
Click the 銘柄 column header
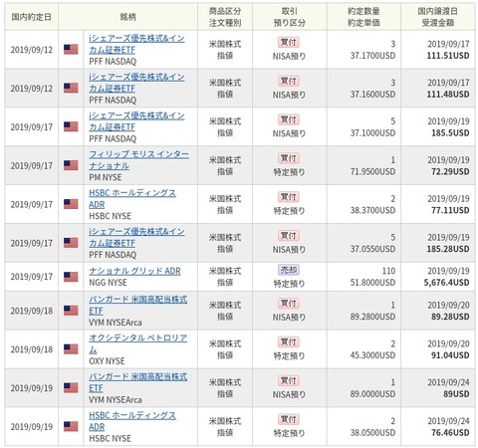[127, 17]
